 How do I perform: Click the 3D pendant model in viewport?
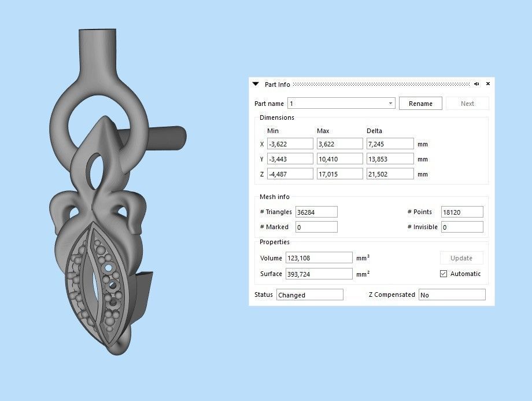(102, 204)
